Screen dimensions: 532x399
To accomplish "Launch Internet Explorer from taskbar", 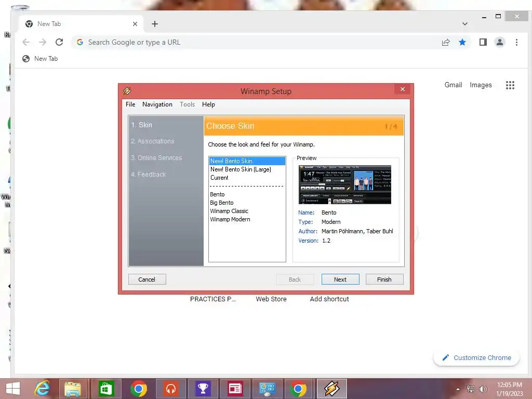I will click(43, 389).
